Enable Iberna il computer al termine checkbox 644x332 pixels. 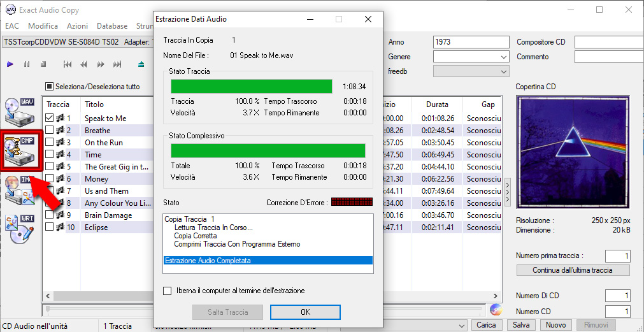pyautogui.click(x=167, y=291)
